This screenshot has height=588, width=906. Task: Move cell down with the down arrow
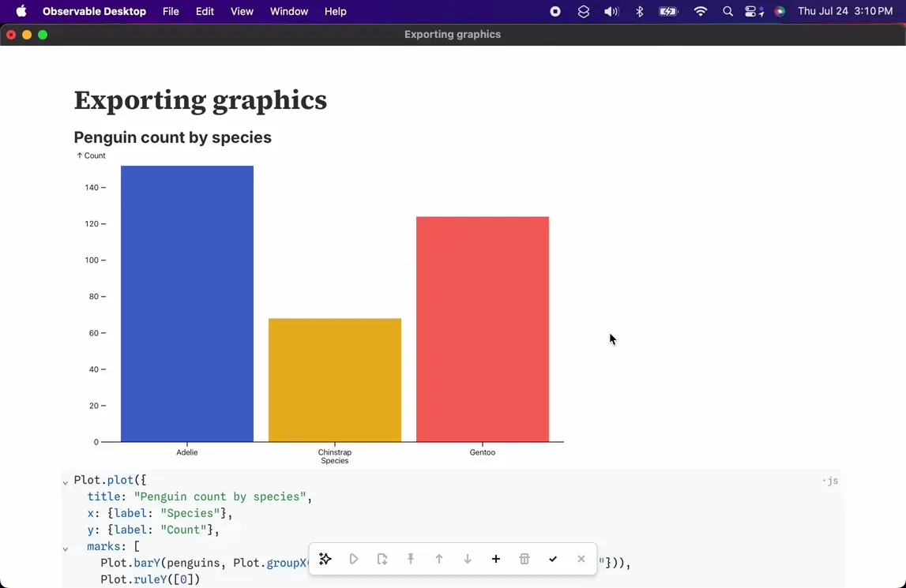click(468, 559)
